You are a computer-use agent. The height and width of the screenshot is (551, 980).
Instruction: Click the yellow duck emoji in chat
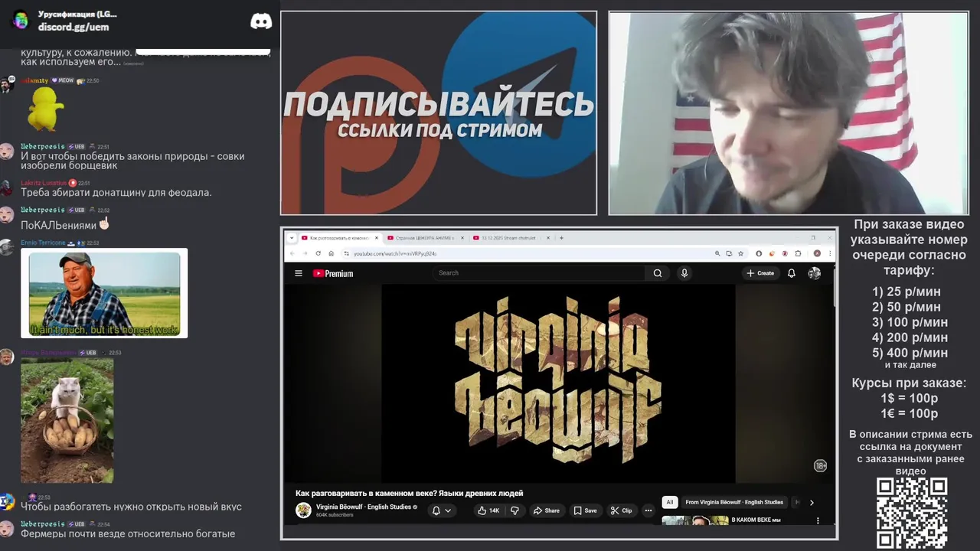pyautogui.click(x=45, y=108)
